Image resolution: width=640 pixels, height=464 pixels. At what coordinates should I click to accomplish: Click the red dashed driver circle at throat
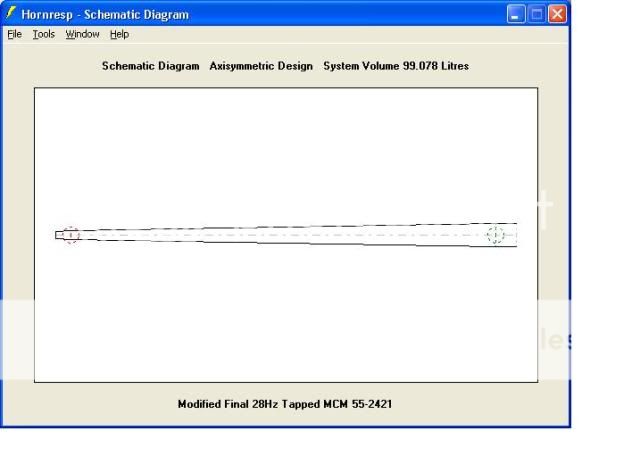71,235
